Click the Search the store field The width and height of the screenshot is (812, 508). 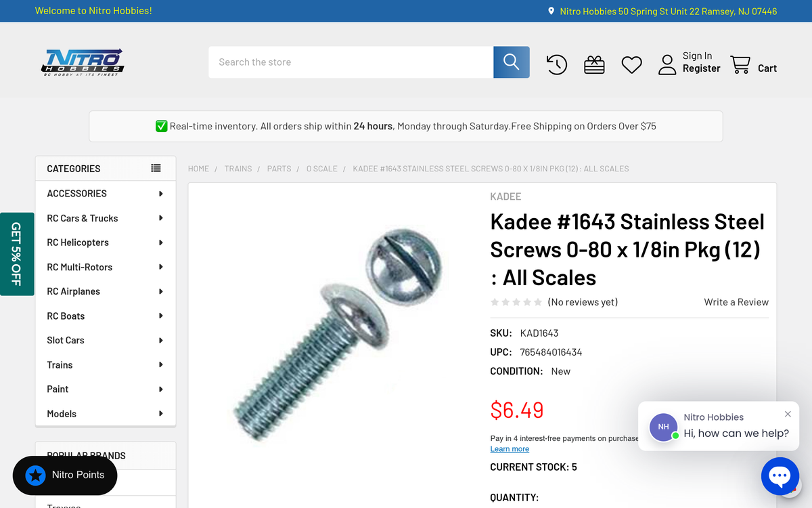point(351,62)
